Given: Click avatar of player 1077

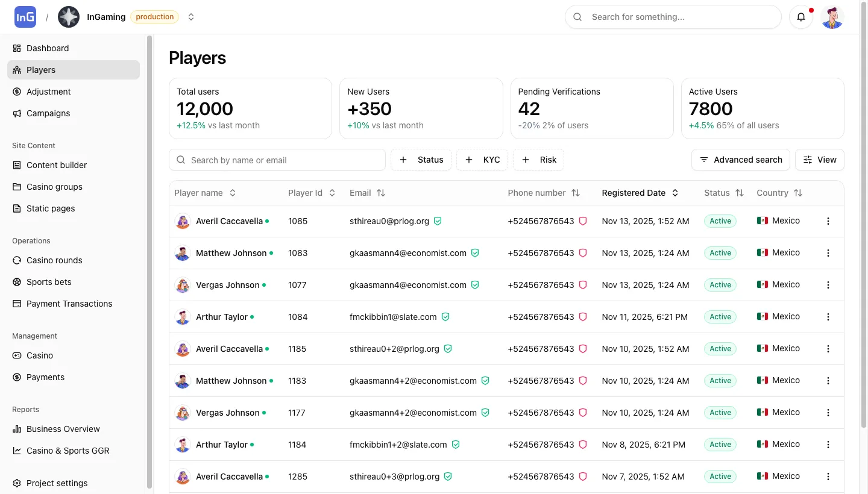Looking at the screenshot, I should coord(183,285).
